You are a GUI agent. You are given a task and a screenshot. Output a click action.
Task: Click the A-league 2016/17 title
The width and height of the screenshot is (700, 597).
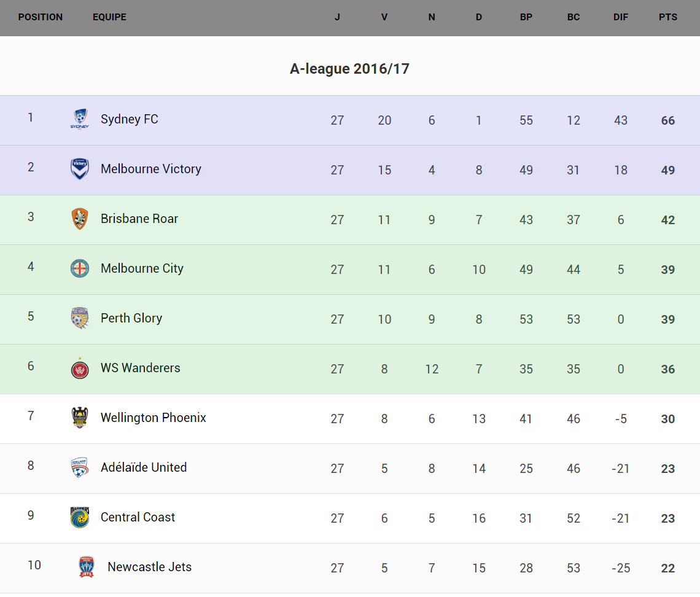[x=349, y=69]
